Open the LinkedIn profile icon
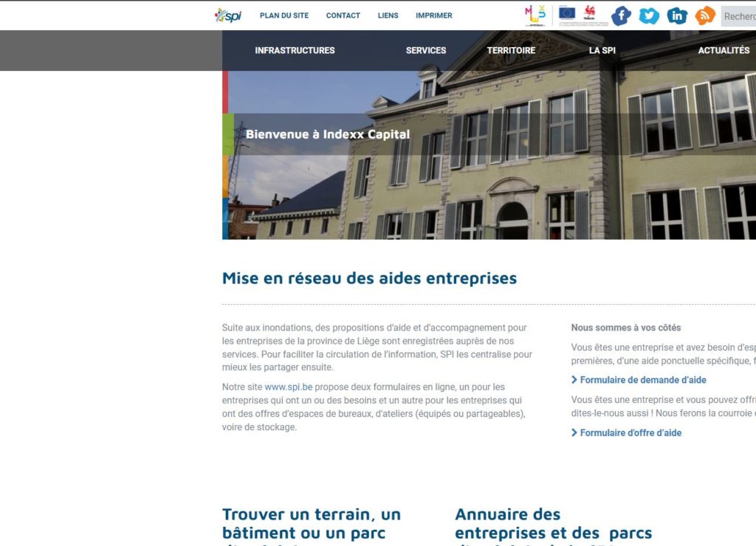756x546 pixels. 677,15
